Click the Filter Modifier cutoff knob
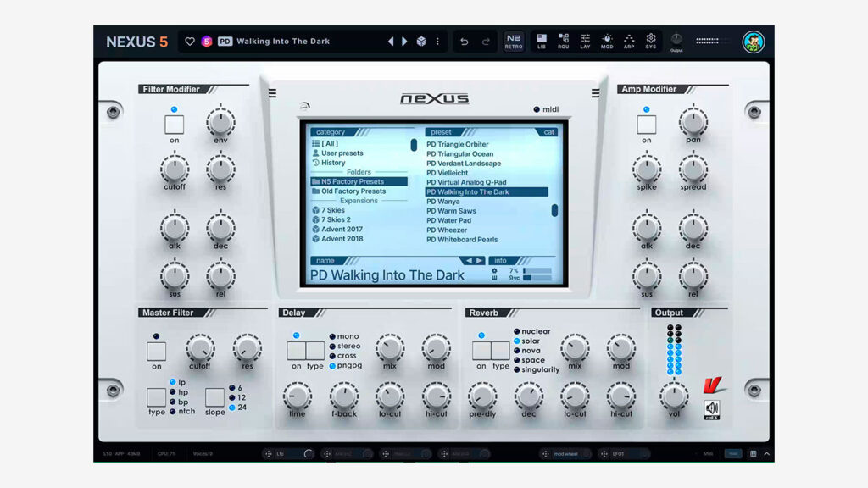868x488 pixels. 175,169
